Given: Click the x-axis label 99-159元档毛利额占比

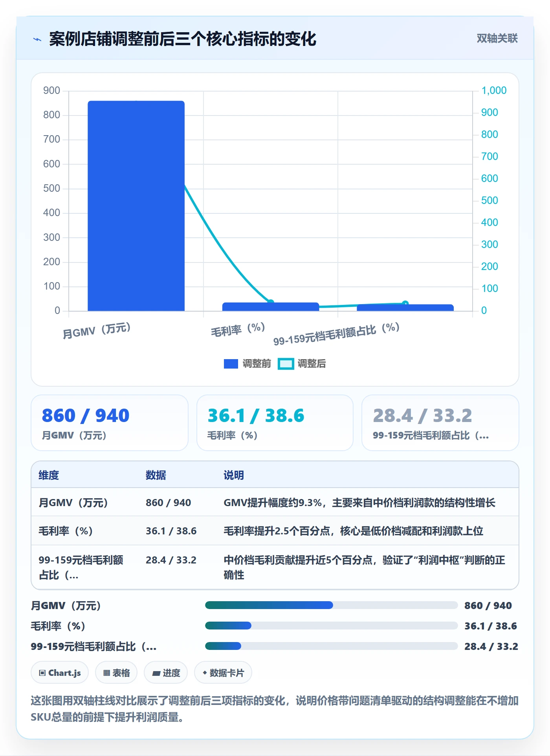Looking at the screenshot, I should [x=337, y=334].
